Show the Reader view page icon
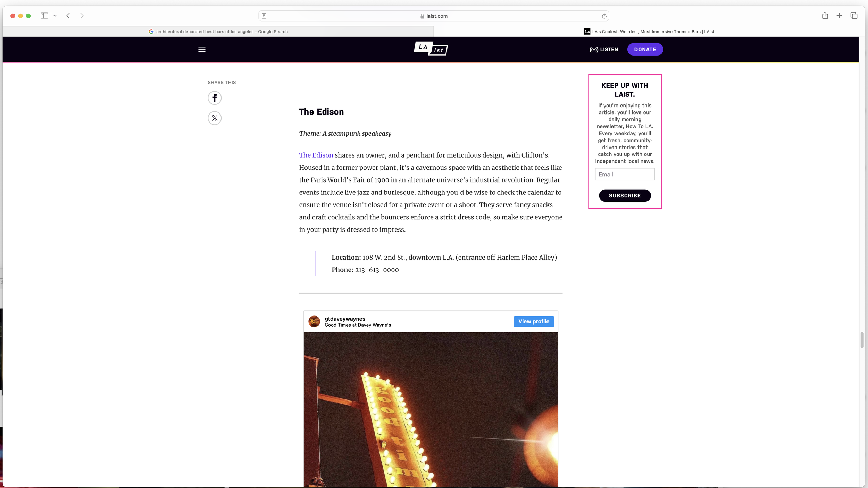 pos(264,16)
